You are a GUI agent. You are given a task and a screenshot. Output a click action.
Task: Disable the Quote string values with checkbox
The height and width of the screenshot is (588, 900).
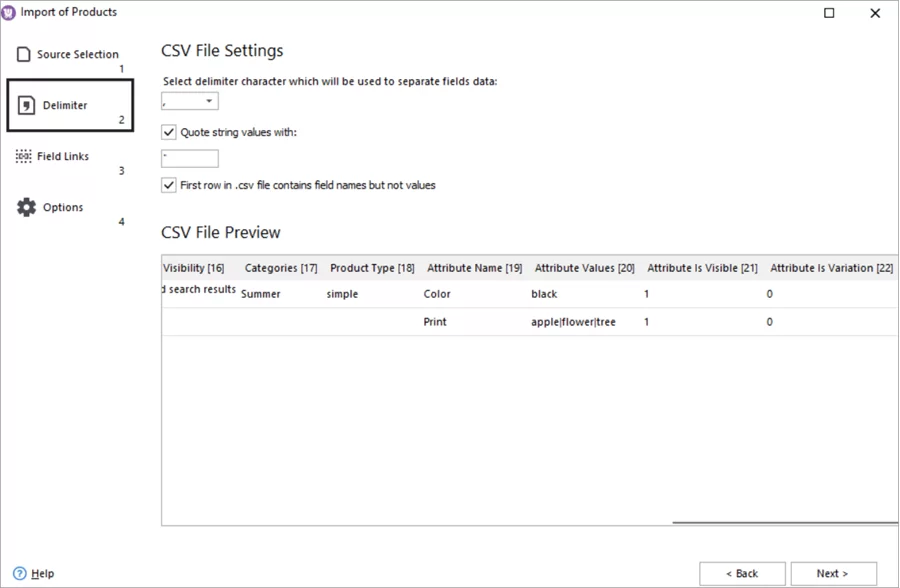coord(169,131)
